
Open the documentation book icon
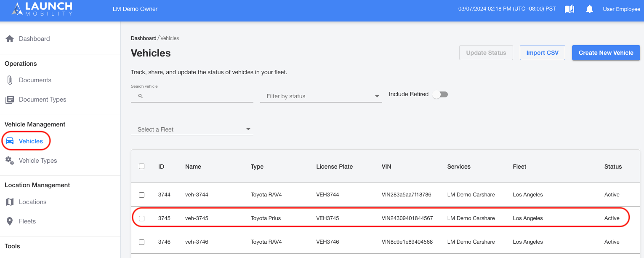pyautogui.click(x=569, y=9)
